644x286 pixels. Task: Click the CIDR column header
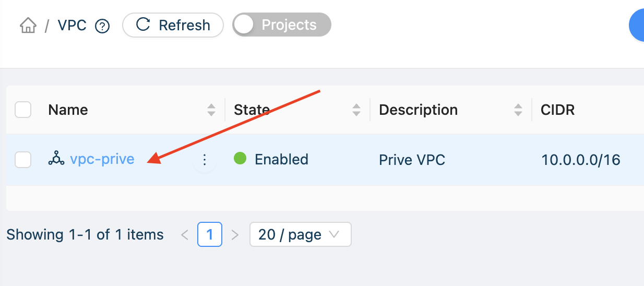pyautogui.click(x=558, y=110)
